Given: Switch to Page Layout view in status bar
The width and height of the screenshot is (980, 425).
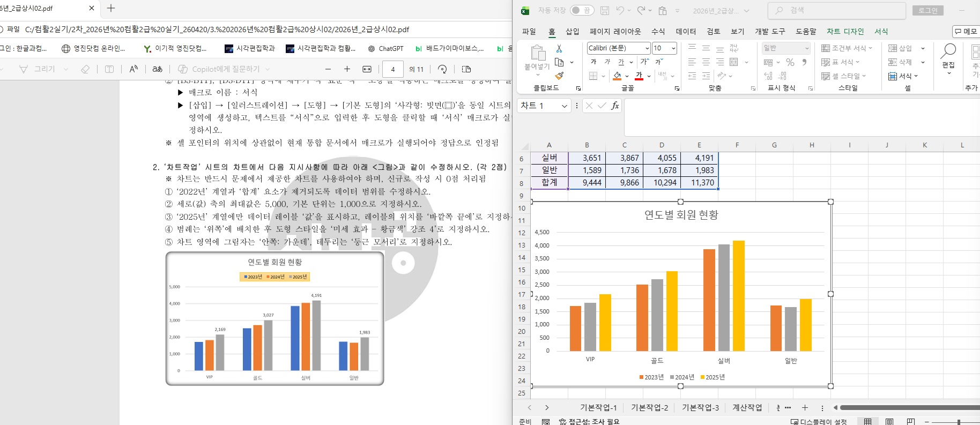Looking at the screenshot, I should click(889, 422).
